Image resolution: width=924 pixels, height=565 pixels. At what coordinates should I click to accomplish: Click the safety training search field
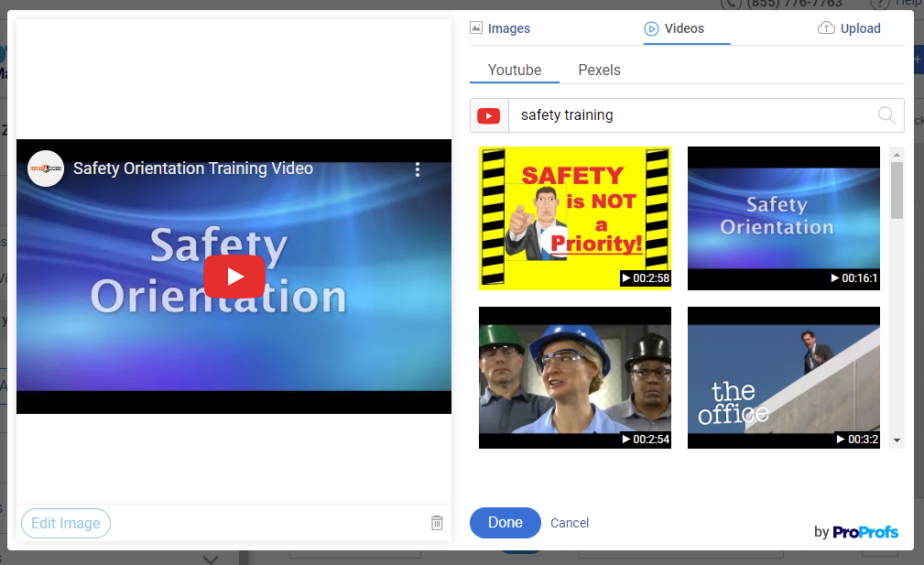pyautogui.click(x=691, y=115)
